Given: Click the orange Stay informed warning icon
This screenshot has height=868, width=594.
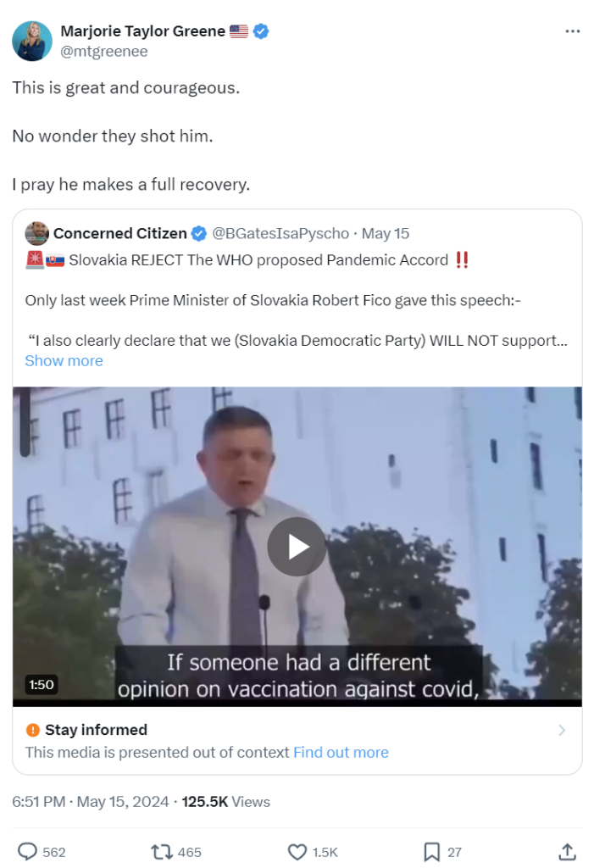Looking at the screenshot, I should click(33, 730).
